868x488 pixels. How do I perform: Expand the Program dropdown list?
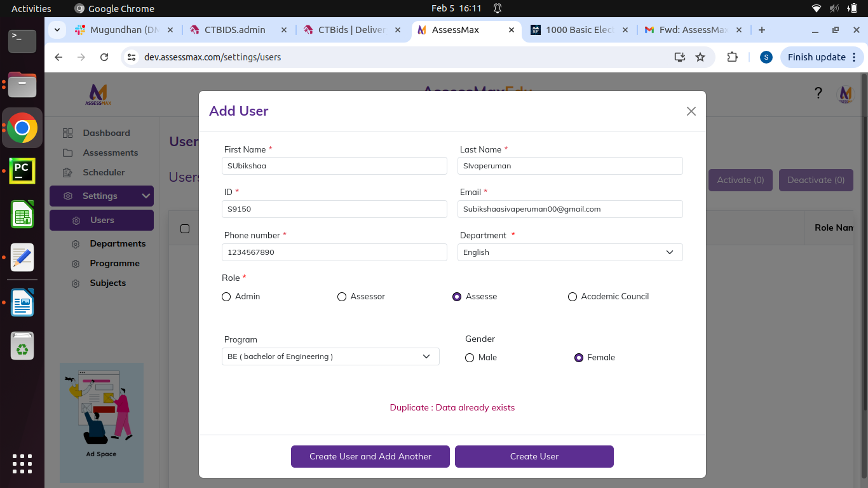tap(330, 356)
